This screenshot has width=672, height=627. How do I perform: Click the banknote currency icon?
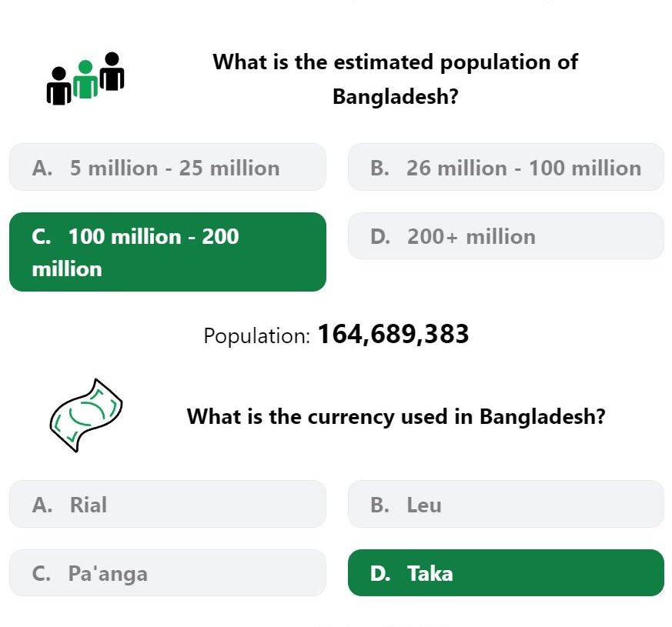tap(86, 415)
